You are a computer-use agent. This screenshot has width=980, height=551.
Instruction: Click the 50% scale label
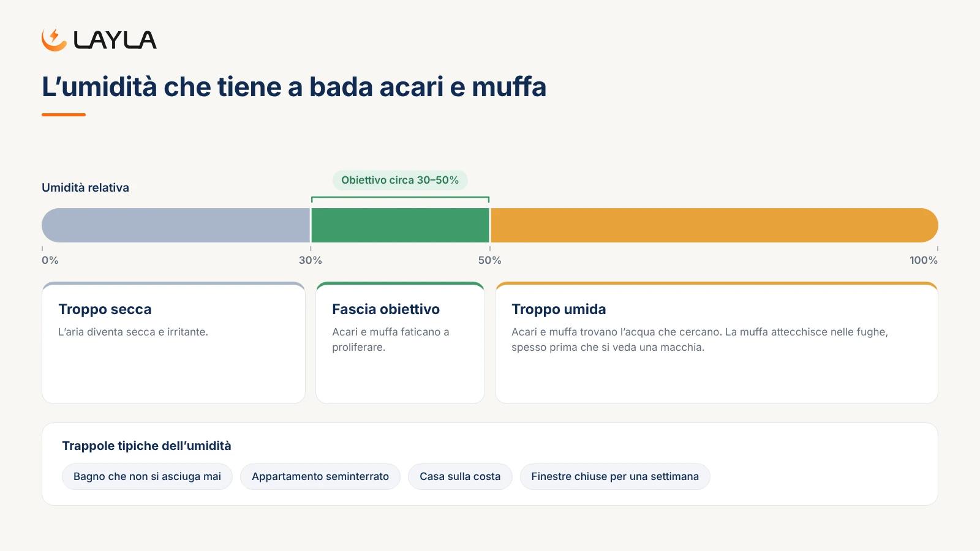[489, 260]
